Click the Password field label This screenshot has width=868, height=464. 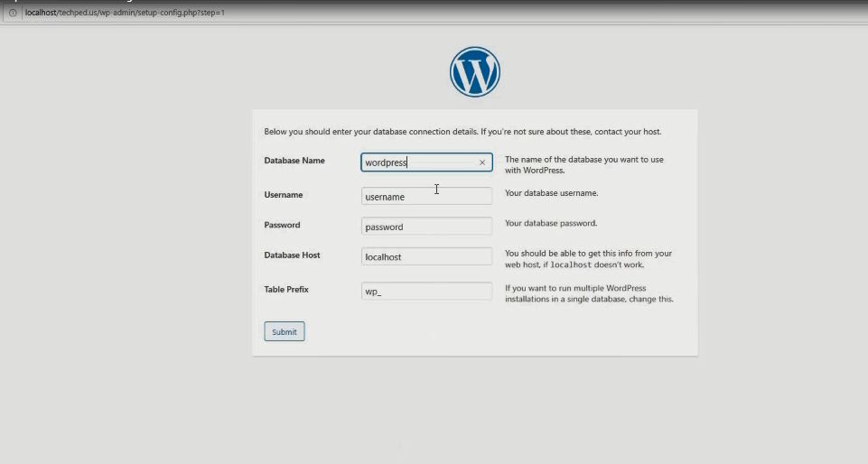[282, 225]
